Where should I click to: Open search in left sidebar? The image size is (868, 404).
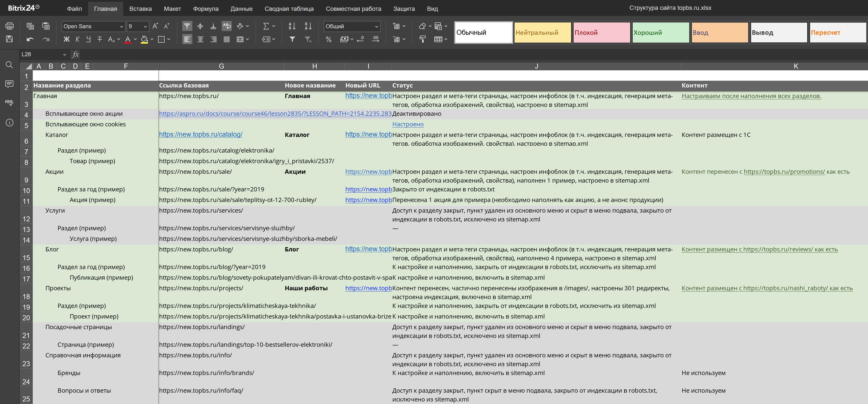click(x=9, y=65)
